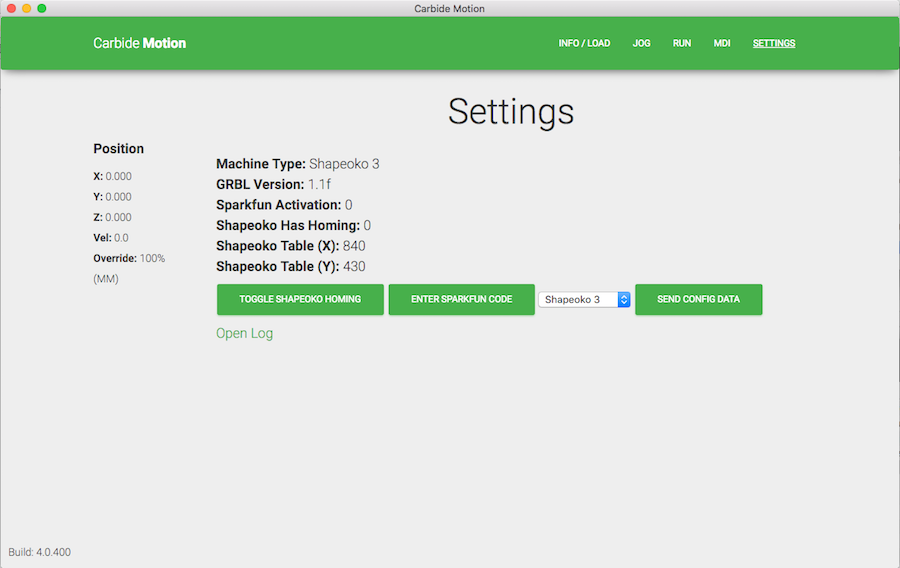
Task: Click the Settings page heading
Action: click(x=511, y=111)
